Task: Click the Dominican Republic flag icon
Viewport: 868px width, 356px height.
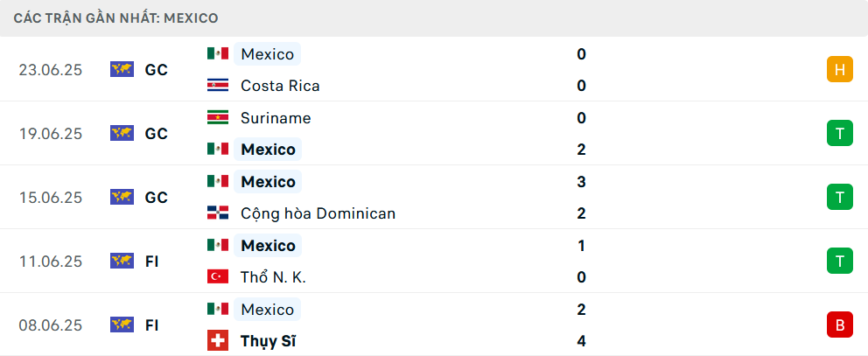Action: (x=218, y=213)
